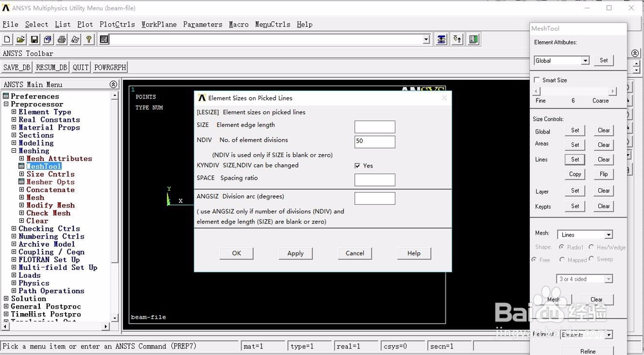
Task: Select the Mapped mesh radio button
Action: [x=562, y=260]
